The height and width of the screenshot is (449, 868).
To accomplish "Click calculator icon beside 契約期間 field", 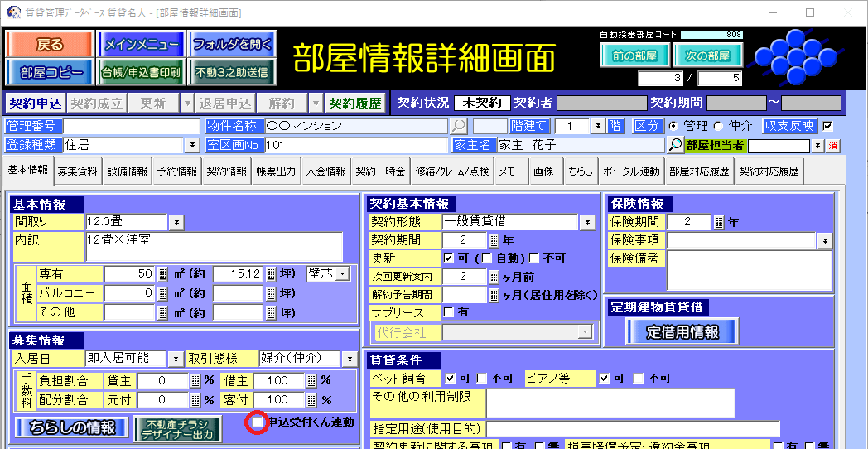I will pyautogui.click(x=494, y=240).
